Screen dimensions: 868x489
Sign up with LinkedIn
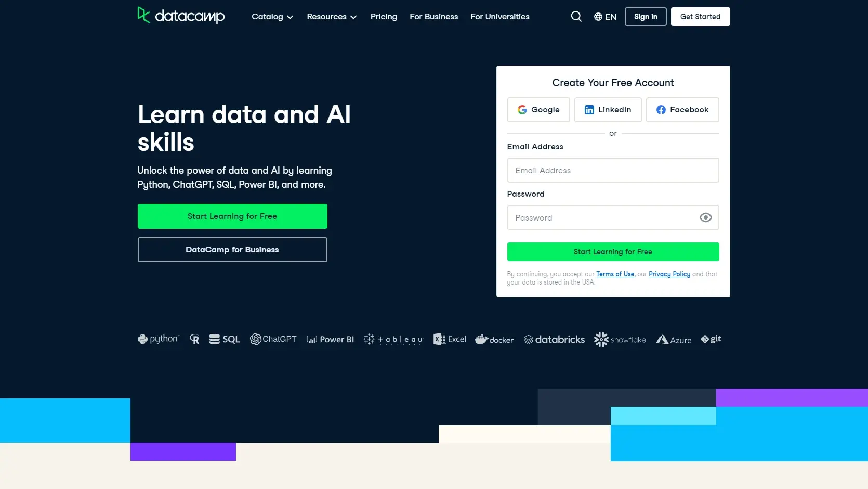tap(608, 110)
